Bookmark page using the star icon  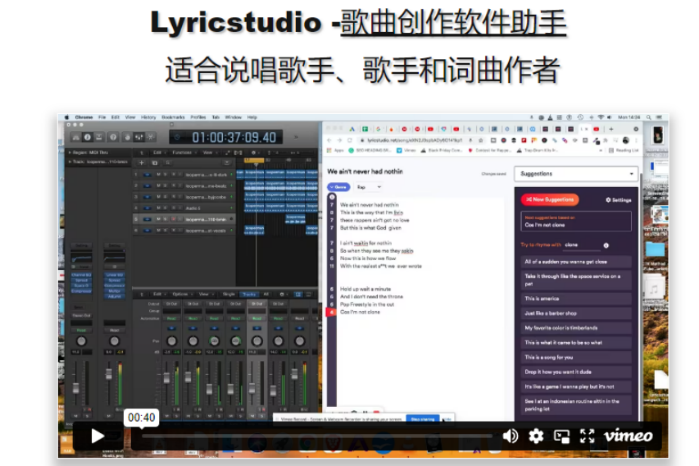pyautogui.click(x=481, y=140)
